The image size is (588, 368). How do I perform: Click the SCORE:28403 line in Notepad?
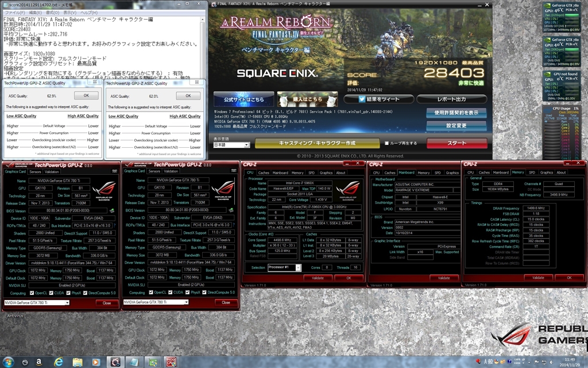[x=17, y=29]
